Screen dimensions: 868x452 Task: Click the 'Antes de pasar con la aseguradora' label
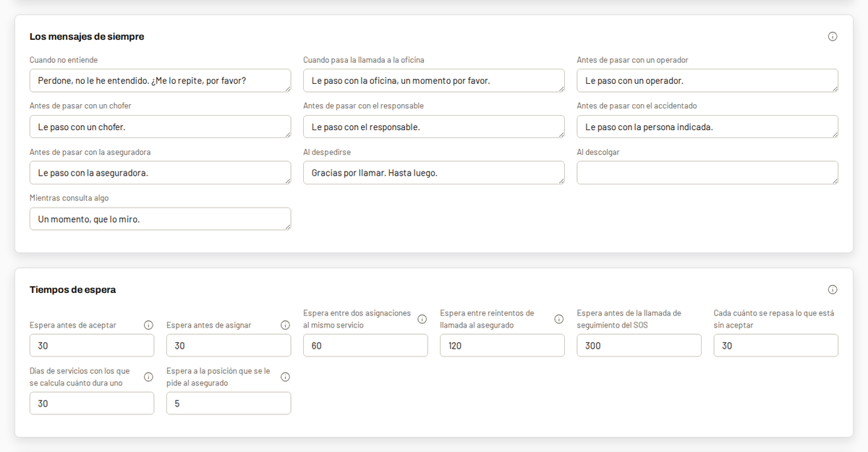tap(90, 152)
